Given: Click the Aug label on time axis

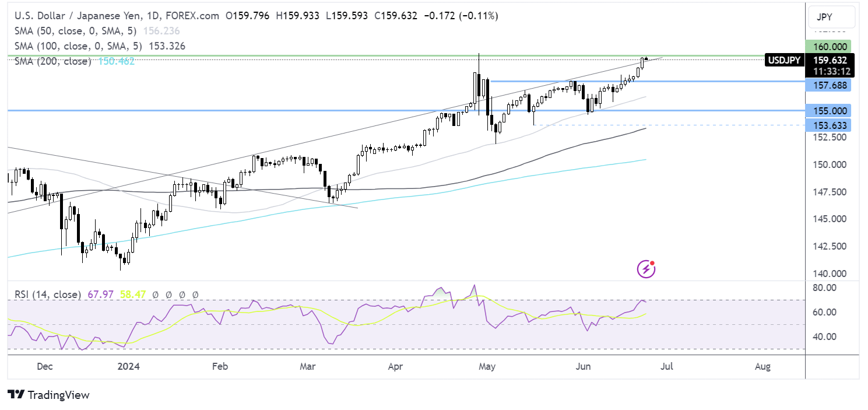Looking at the screenshot, I should tap(762, 366).
